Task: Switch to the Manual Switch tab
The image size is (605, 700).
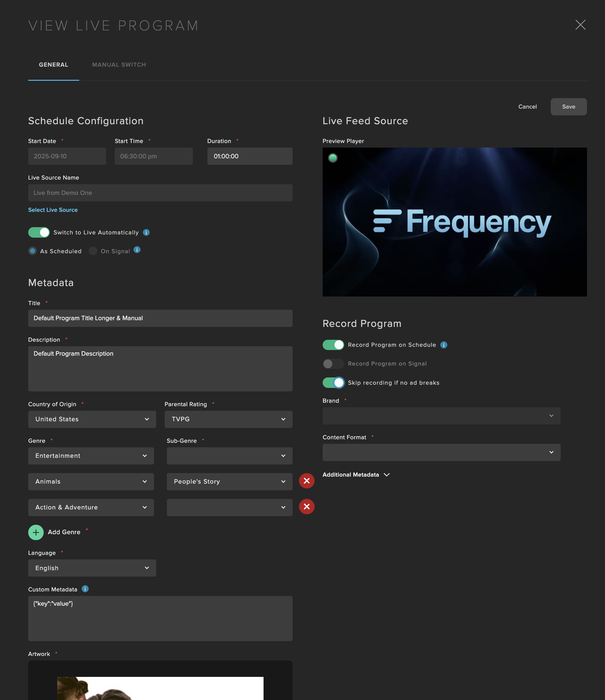Action: click(119, 65)
